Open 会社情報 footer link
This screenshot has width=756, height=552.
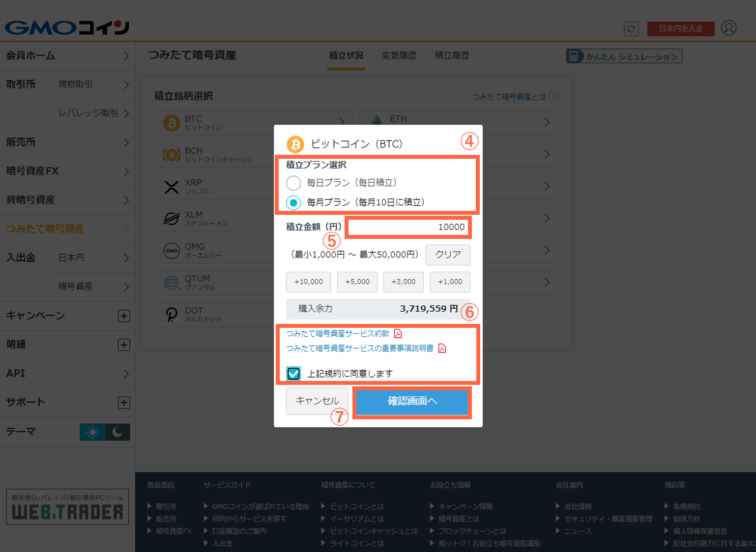pos(578,507)
